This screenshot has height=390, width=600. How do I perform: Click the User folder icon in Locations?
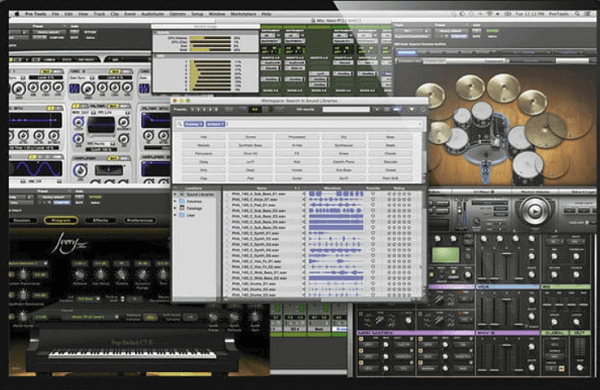[x=182, y=215]
